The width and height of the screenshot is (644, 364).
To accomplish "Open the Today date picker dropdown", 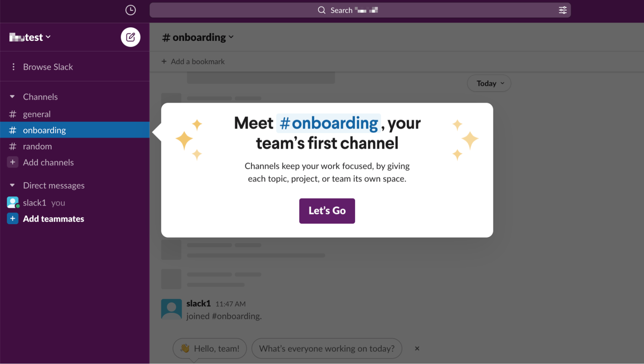I will 488,83.
